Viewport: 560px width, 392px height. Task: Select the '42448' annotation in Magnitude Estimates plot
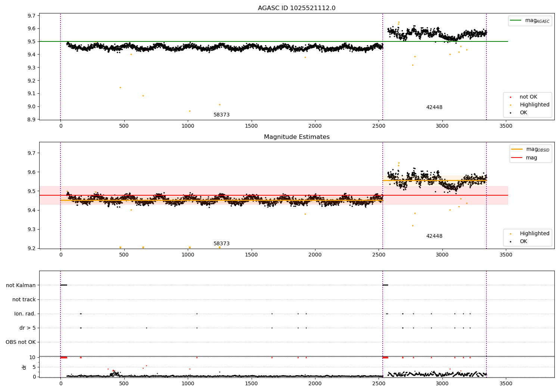click(434, 236)
